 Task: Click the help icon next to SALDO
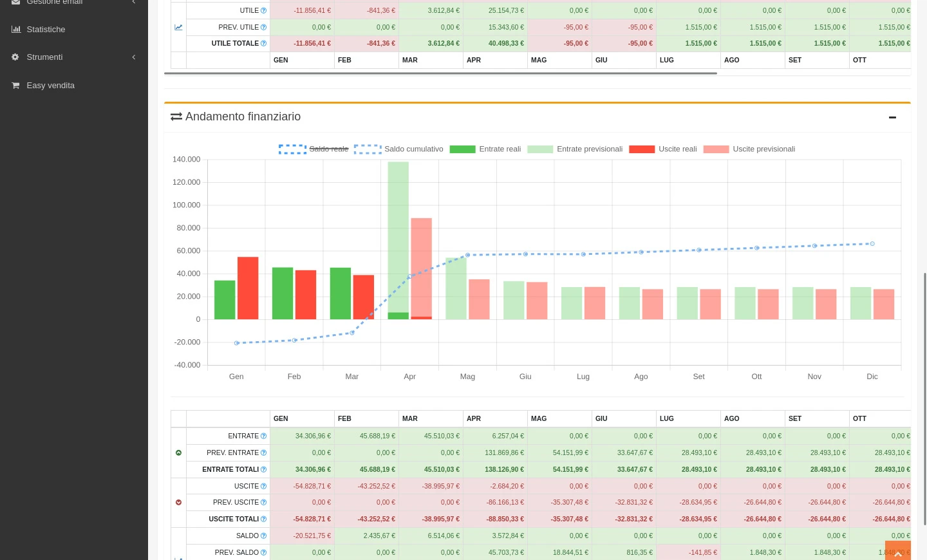pos(263,536)
